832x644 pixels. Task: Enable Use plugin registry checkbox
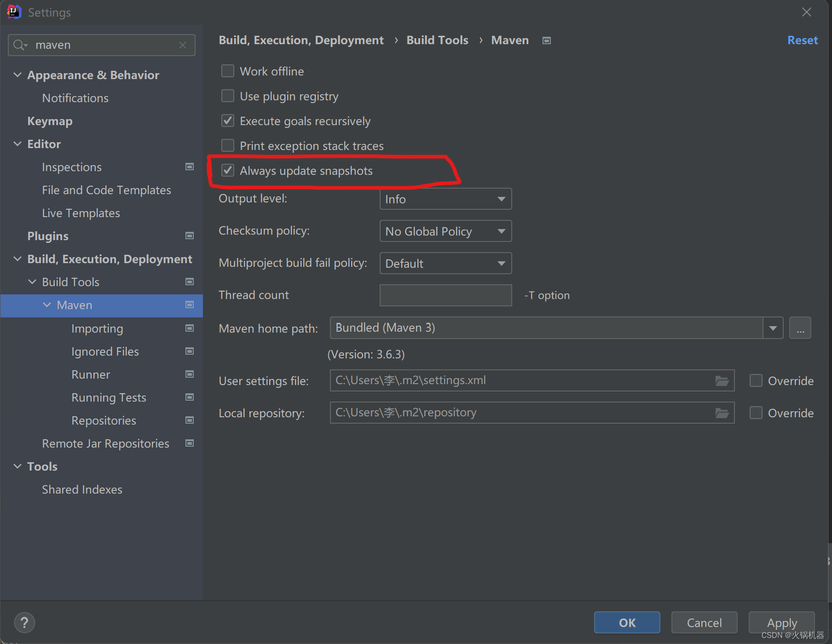click(x=228, y=96)
